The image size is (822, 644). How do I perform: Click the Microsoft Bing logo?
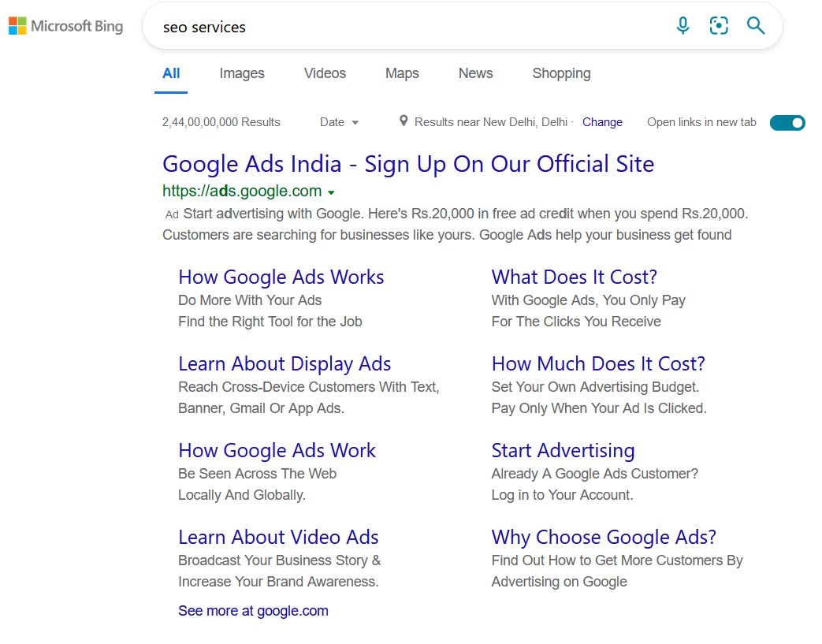(66, 26)
